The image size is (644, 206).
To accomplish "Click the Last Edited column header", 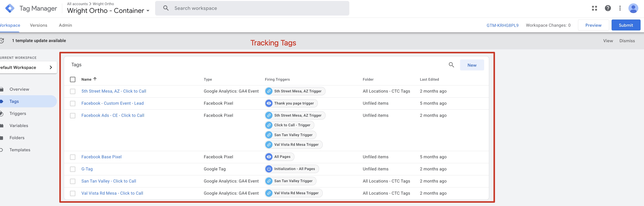I will pos(429,79).
